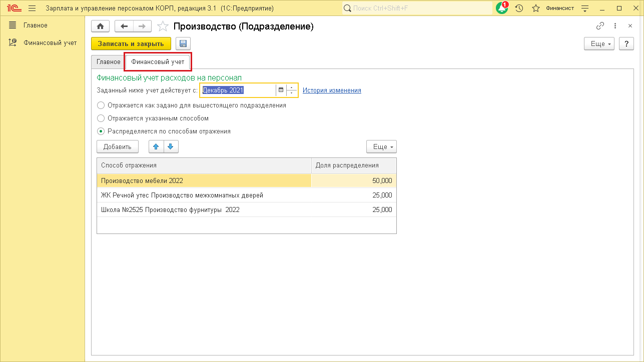644x362 pixels.
Task: Expand the top-right 'Еще' dropdown
Action: click(601, 44)
